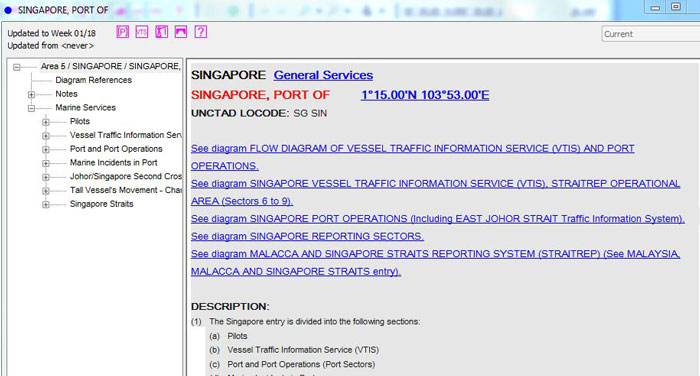Image resolution: width=700 pixels, height=376 pixels.
Task: Collapse the Marine Services node
Action: click(31, 109)
